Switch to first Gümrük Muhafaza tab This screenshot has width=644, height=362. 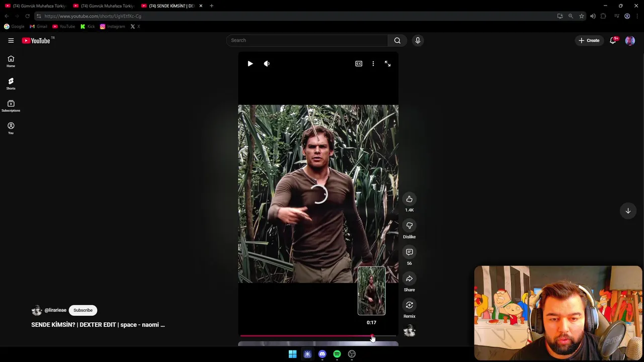pyautogui.click(x=35, y=6)
